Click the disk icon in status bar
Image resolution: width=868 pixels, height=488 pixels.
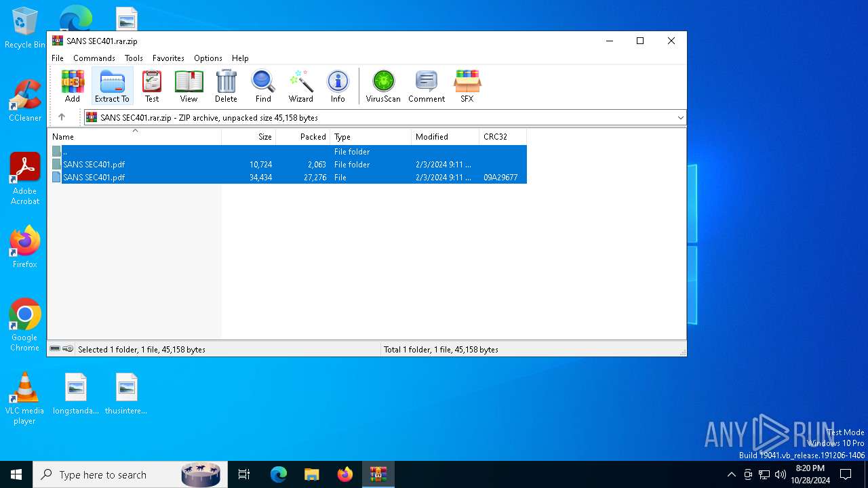point(55,349)
